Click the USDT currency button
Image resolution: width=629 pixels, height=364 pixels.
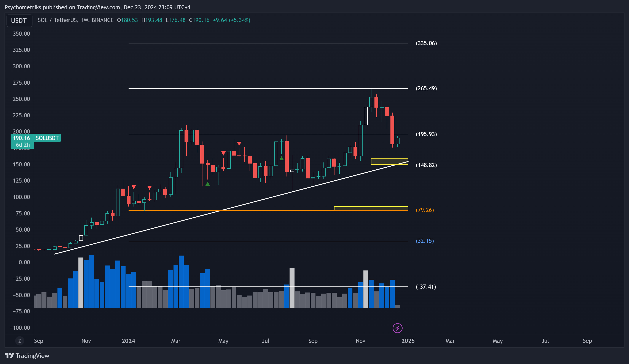(19, 21)
